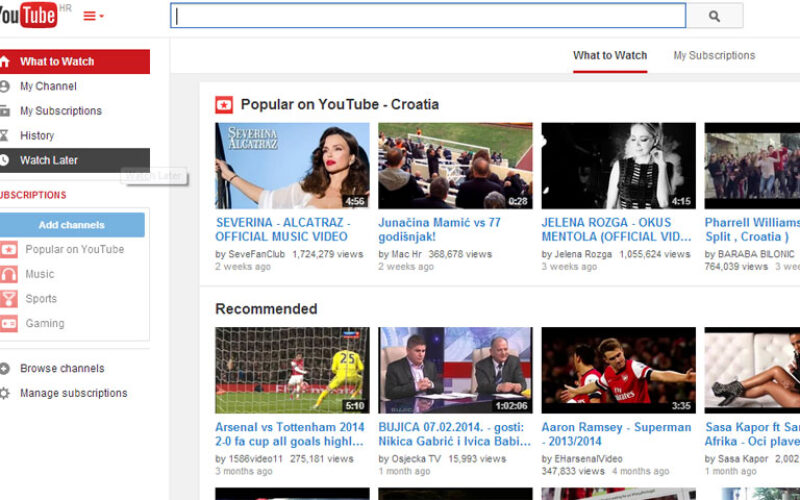This screenshot has height=500, width=800.
Task: Open Manage subscriptions settings
Action: (73, 394)
